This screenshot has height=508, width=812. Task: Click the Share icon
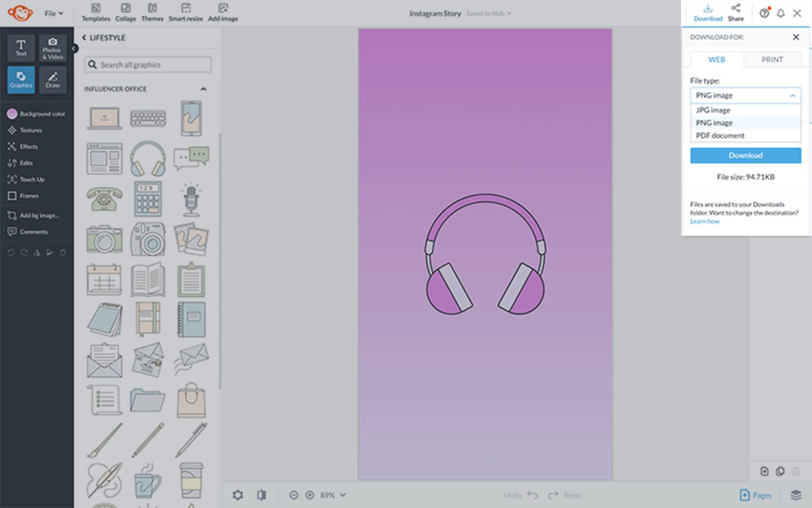pos(735,12)
